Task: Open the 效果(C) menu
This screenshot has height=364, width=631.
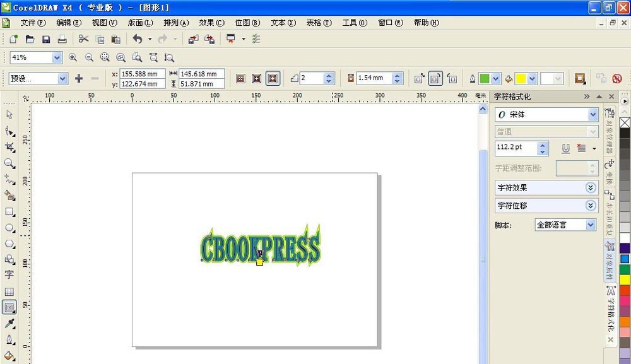Action: pos(211,23)
